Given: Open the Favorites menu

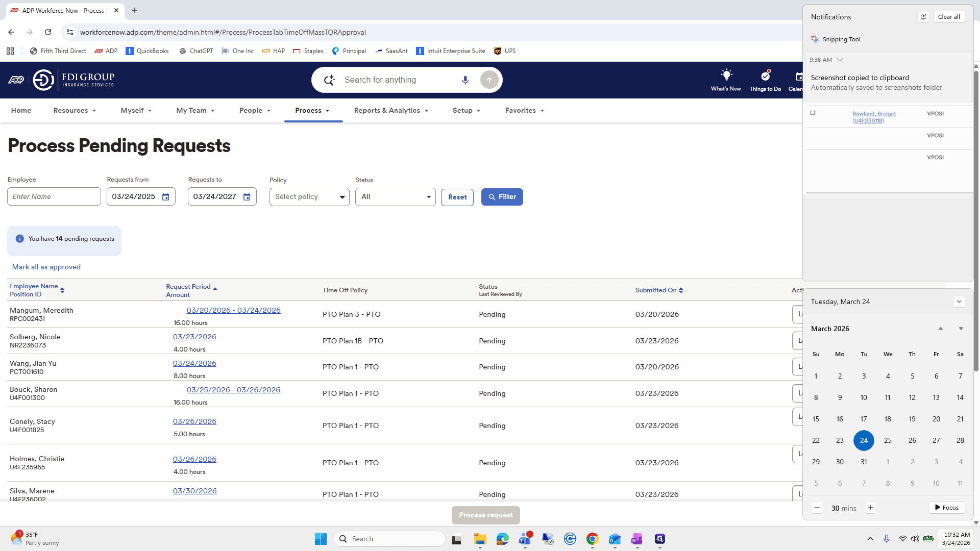Looking at the screenshot, I should pos(524,110).
